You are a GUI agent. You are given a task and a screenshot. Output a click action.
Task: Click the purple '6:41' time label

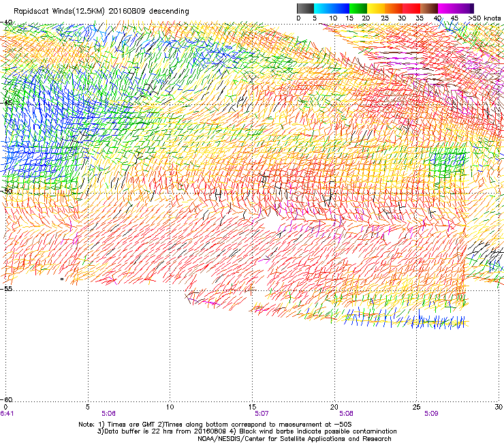coord(7,414)
